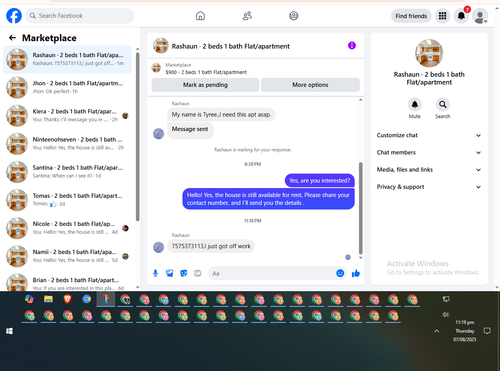Click the conversation list scrollbar

[x=137, y=137]
